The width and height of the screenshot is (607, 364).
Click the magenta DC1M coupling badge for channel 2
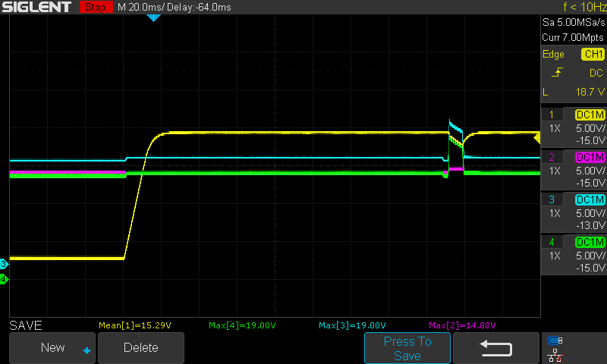coord(590,157)
